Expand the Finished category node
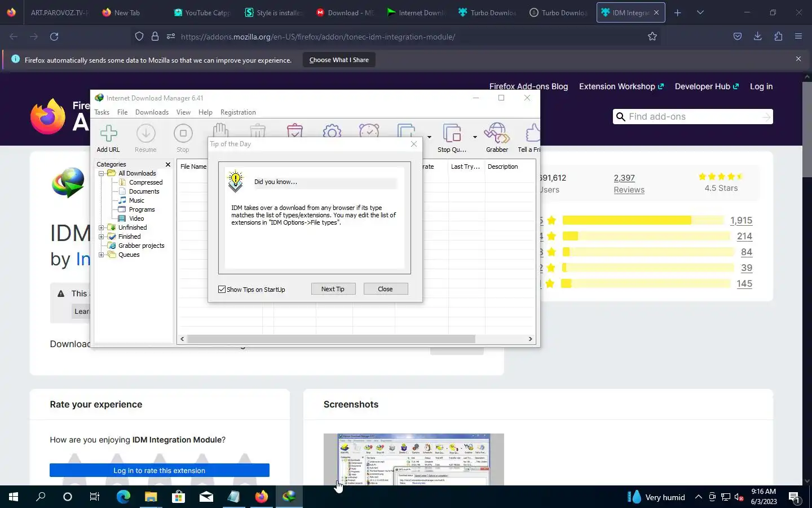 point(101,237)
